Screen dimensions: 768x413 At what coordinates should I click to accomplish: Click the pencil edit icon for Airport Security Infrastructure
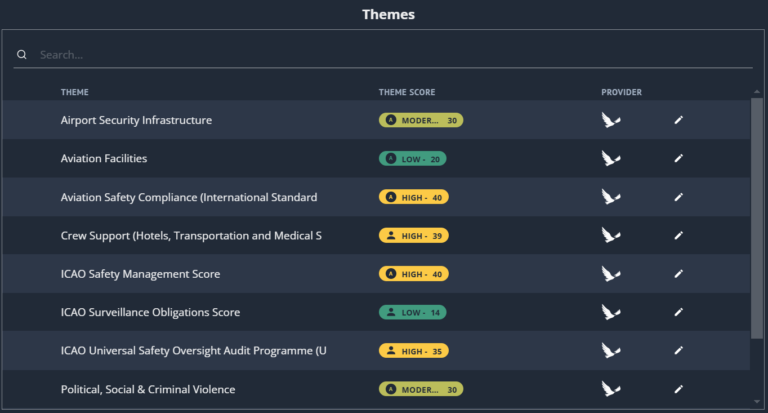pyautogui.click(x=678, y=120)
